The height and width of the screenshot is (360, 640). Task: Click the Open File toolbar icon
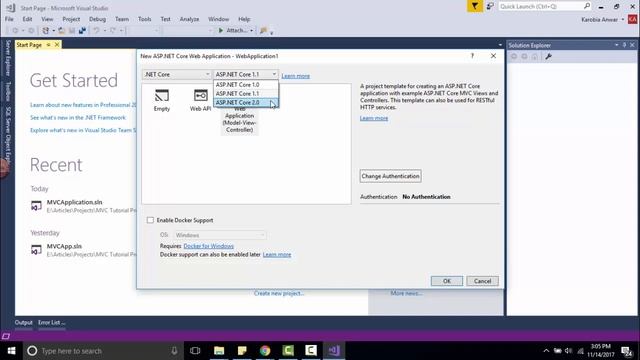tap(62, 31)
